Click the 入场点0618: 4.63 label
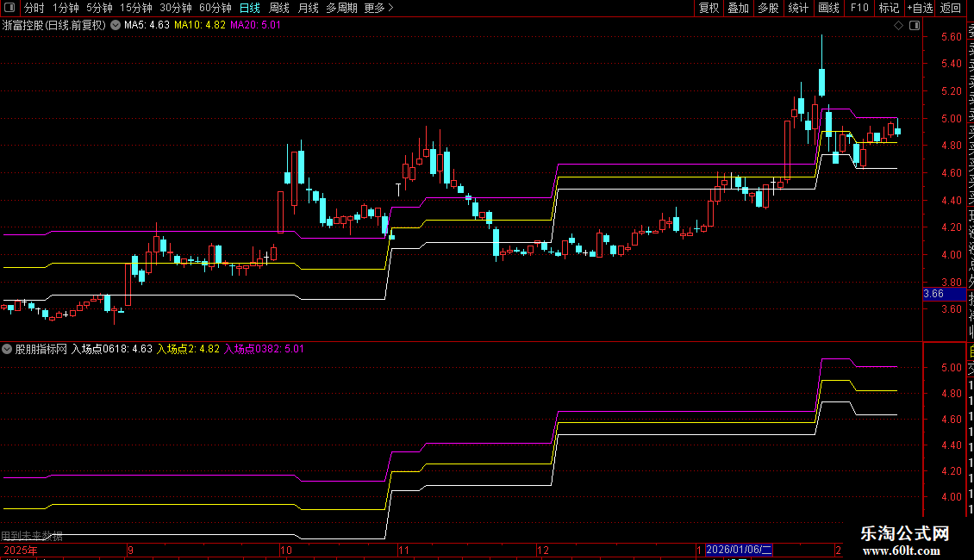Viewport: 974px width, 560px height. coord(112,349)
